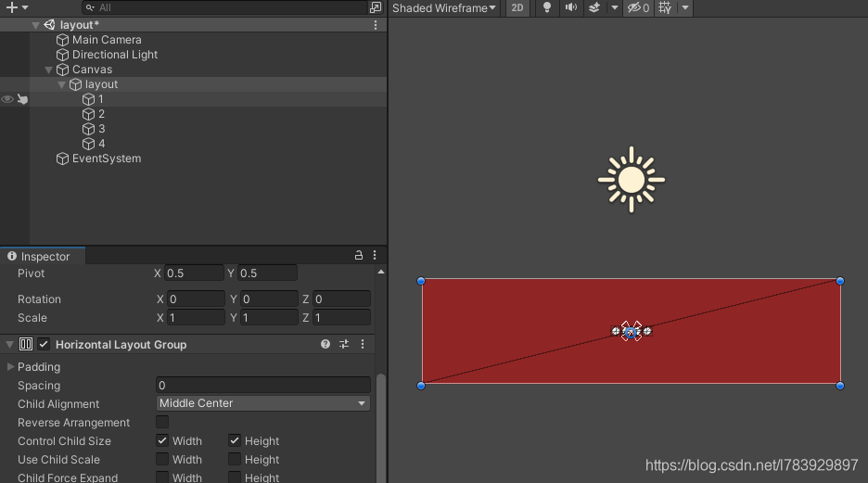Image resolution: width=868 pixels, height=483 pixels.
Task: Click the center pivot gizmo in scene
Action: (x=632, y=332)
